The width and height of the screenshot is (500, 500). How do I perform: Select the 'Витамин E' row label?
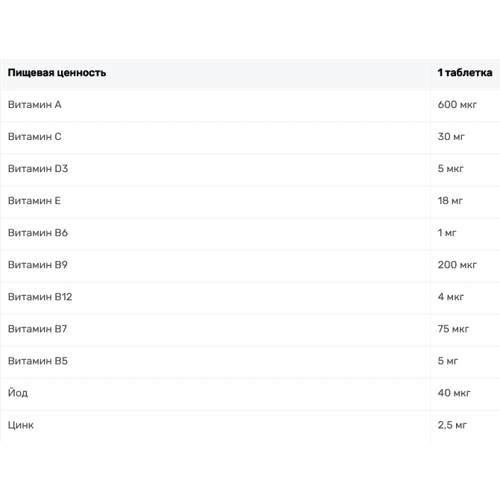34,201
